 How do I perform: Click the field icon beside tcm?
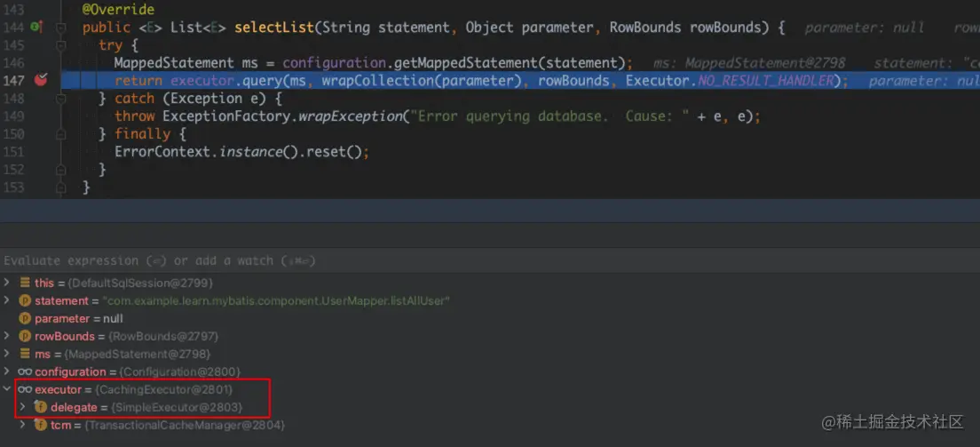tap(41, 425)
